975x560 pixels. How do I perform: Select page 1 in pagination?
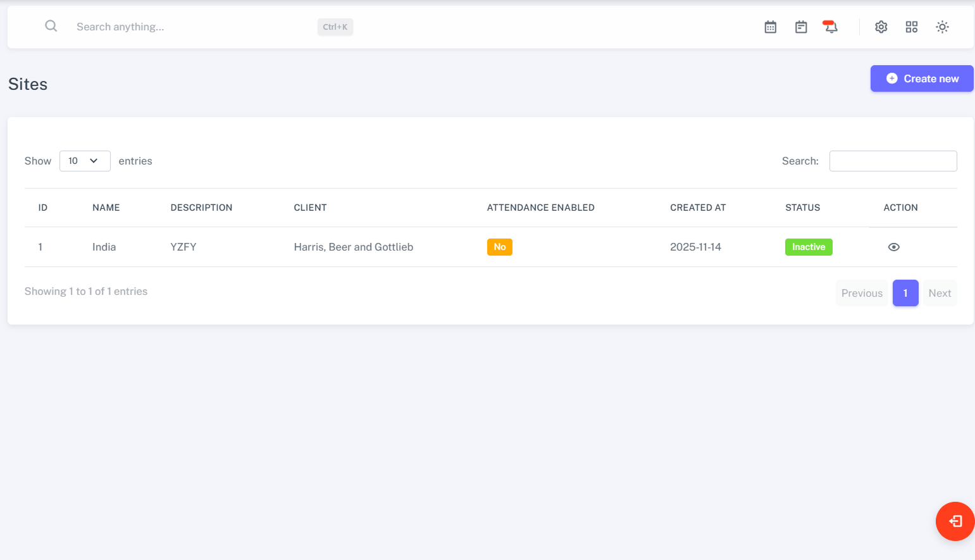(905, 293)
